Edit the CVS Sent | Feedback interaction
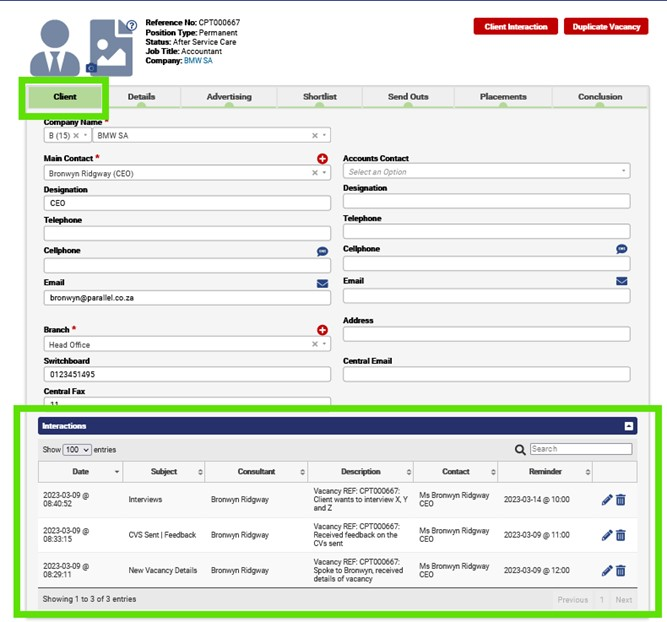667x622 pixels. tap(607, 535)
